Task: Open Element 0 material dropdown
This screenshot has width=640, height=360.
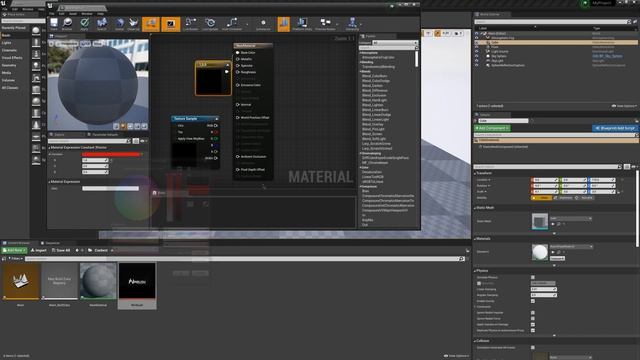Action: point(571,247)
